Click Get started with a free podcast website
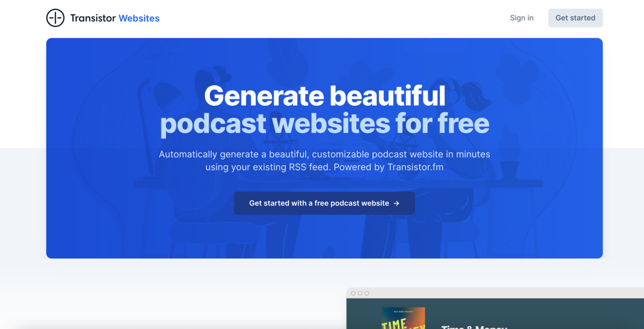 (324, 203)
